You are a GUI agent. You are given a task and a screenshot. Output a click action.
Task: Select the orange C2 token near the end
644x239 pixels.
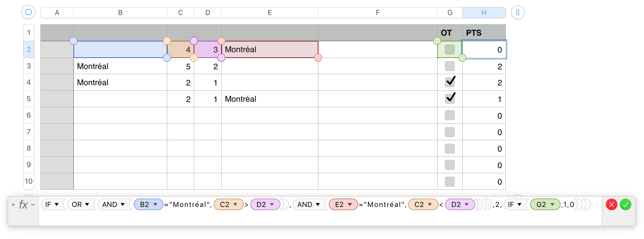(423, 204)
